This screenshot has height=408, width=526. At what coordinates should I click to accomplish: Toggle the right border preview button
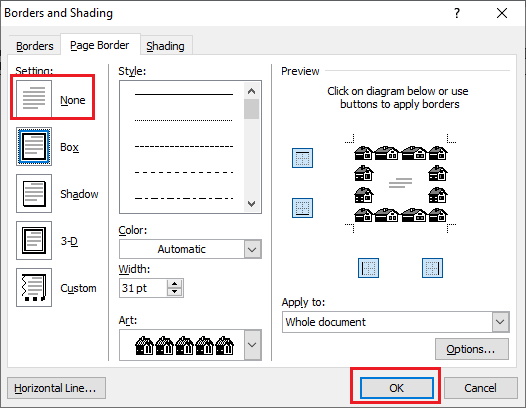point(432,268)
